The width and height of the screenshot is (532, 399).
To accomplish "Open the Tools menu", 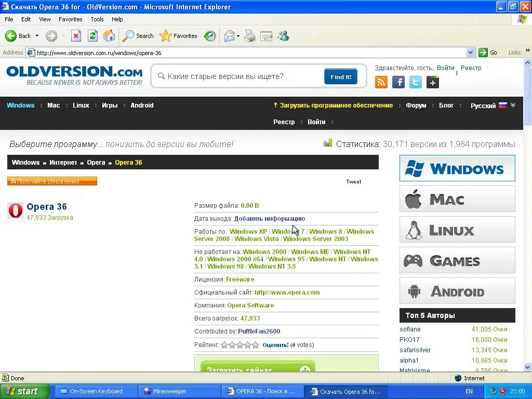I will click(97, 19).
